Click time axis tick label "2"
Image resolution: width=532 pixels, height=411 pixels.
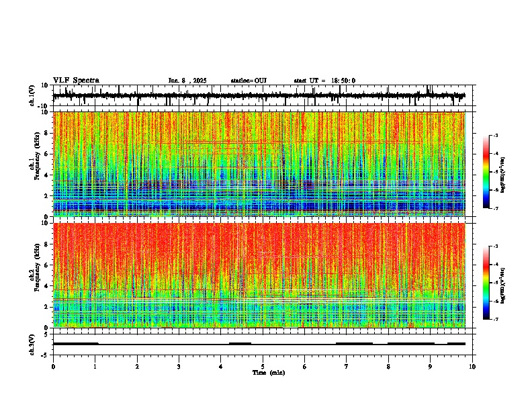[x=137, y=367]
